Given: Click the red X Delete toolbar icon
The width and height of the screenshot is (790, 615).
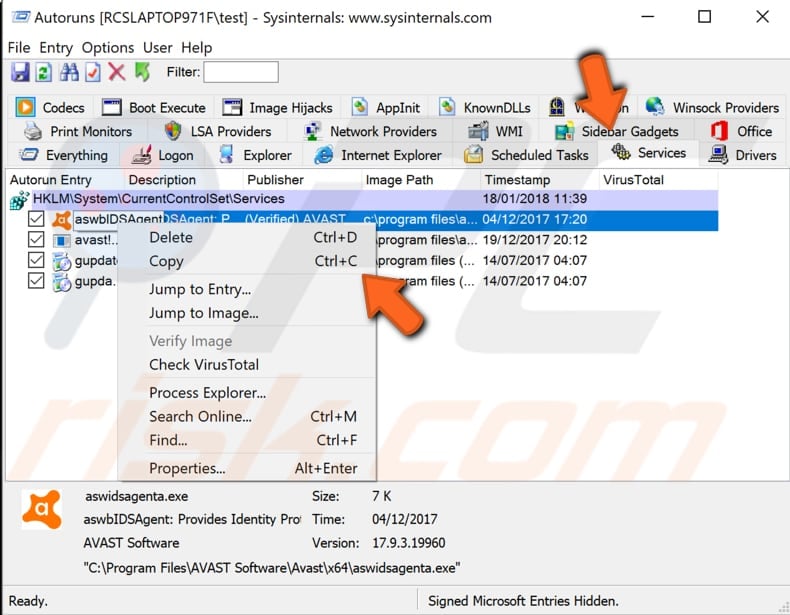Looking at the screenshot, I should (117, 72).
